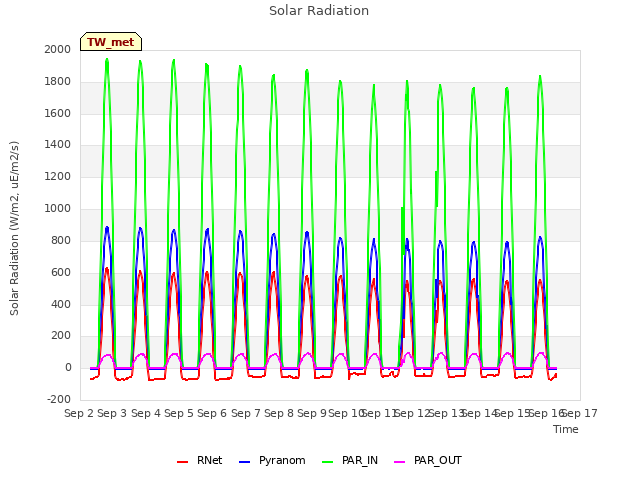Click the Sep 4 x-axis tick label
640x480 pixels.
pos(146,413)
